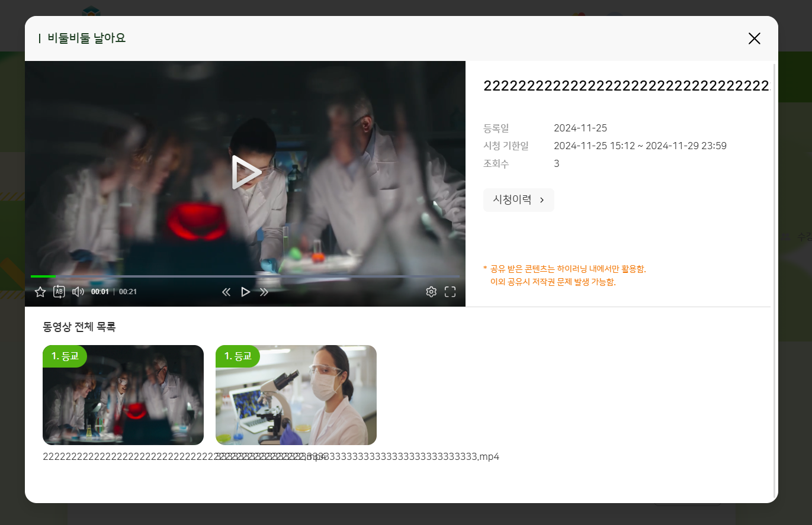812x525 pixels.
Task: Toggle A-B section repeat icon
Action: 59,292
